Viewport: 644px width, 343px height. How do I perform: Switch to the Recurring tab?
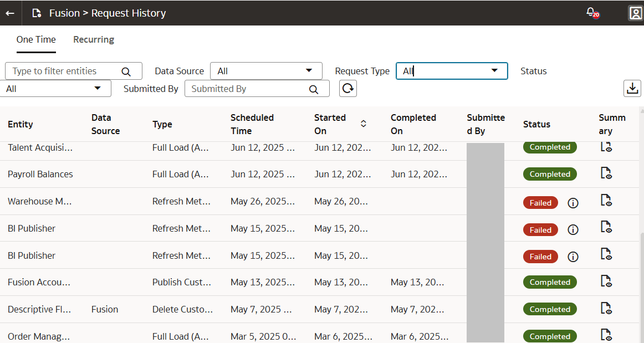click(94, 39)
